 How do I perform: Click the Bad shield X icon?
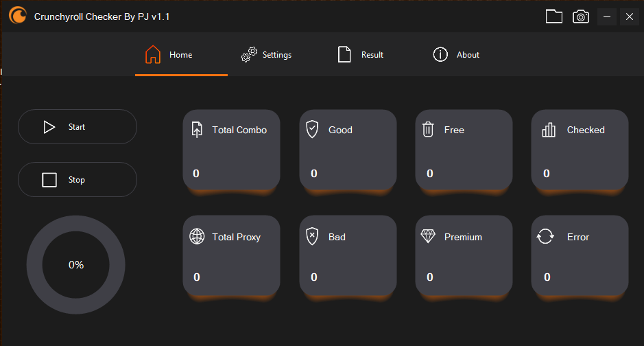point(312,236)
